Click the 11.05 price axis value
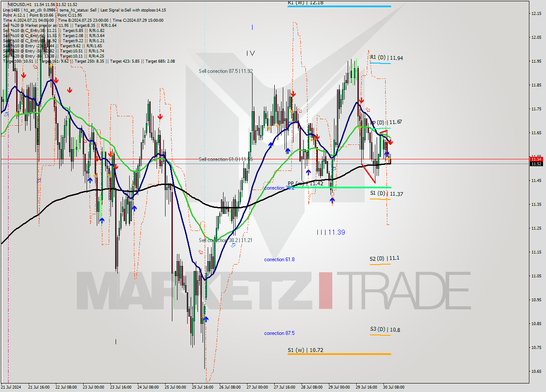This screenshot has height=392, width=546. 537,276
